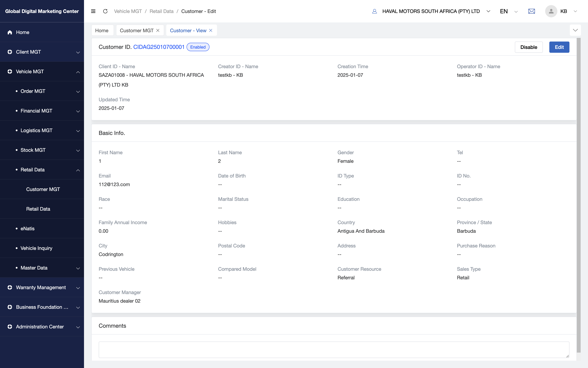Viewport: 588px width, 368px height.
Task: Open the tabs overflow dropdown chevron
Action: 575,30
